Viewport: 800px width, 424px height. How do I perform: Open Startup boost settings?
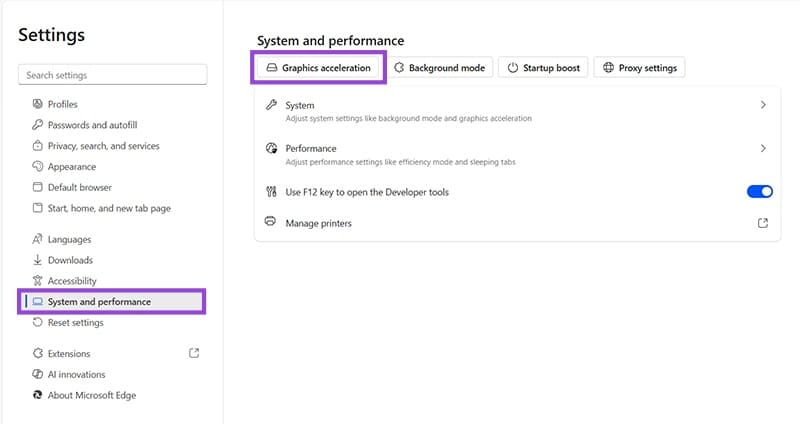coord(543,68)
